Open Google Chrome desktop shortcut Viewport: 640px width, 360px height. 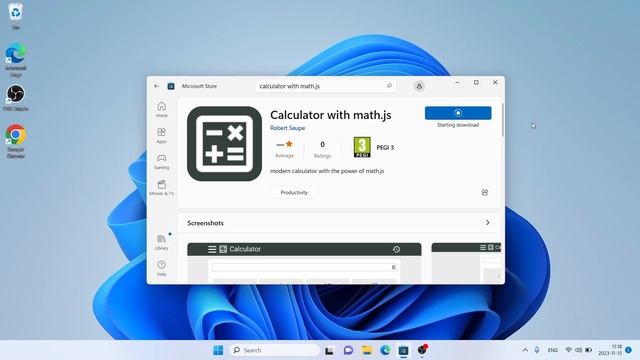(x=16, y=140)
